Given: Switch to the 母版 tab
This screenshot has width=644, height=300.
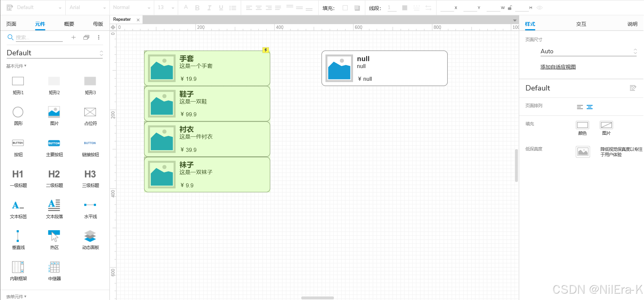Looking at the screenshot, I should pyautogui.click(x=98, y=24).
